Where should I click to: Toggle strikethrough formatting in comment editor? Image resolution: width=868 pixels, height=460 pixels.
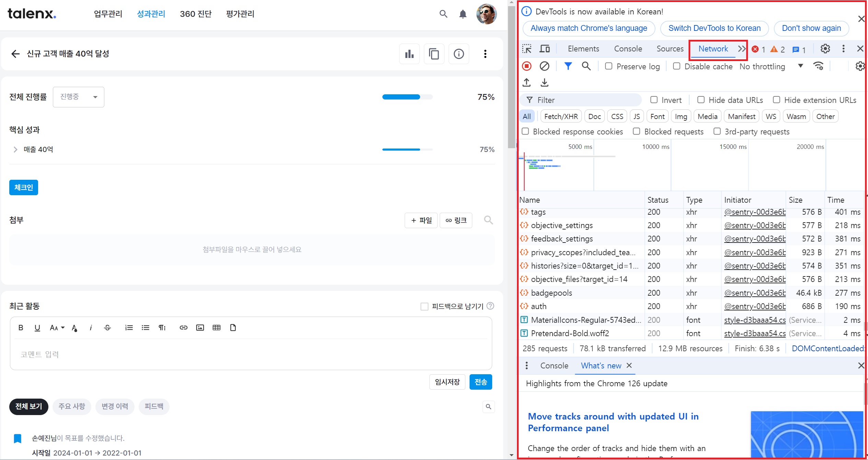(x=107, y=328)
